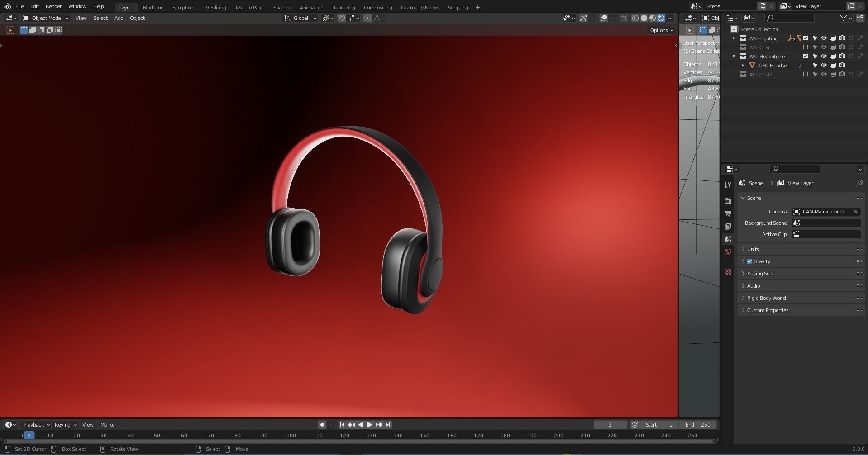Pin the properties editor context
The width and height of the screenshot is (868, 455).
click(860, 183)
